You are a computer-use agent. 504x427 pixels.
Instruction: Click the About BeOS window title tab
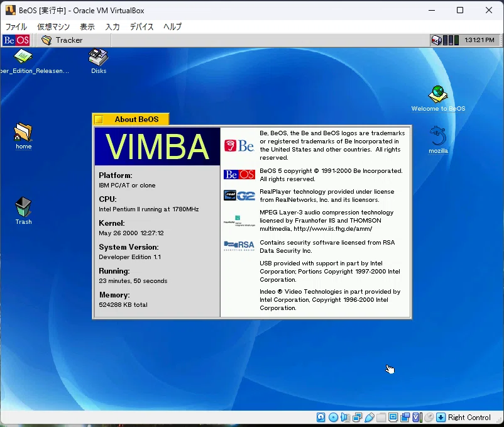[x=136, y=119]
